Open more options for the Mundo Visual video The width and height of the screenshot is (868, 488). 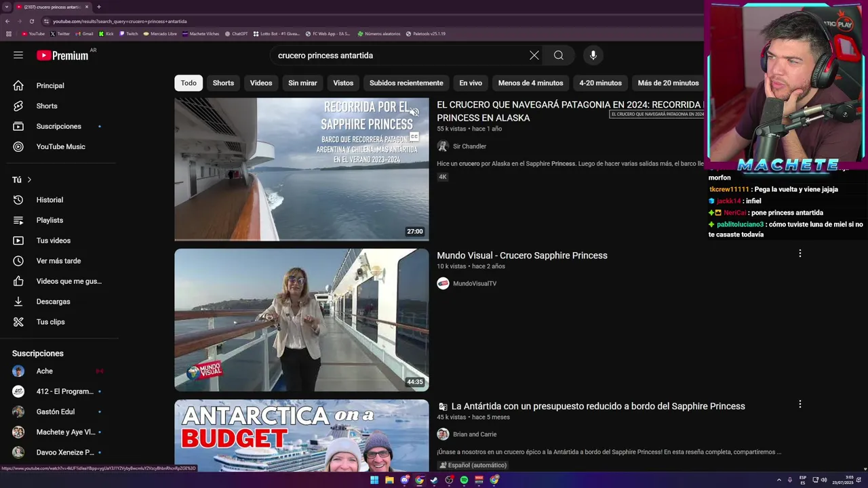tap(800, 253)
